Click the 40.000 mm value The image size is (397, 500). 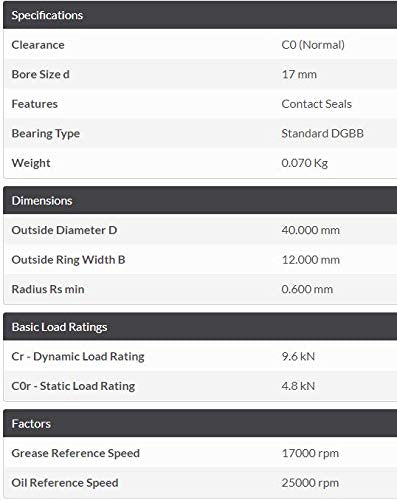(311, 230)
